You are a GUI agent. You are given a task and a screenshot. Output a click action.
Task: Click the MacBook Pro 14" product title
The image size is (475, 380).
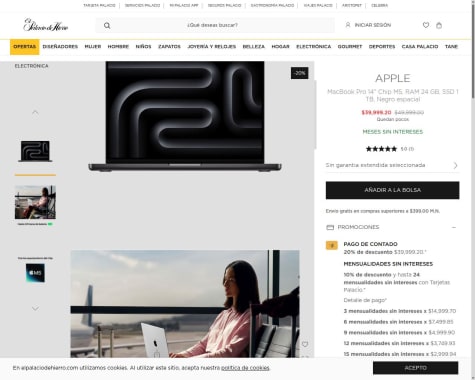click(x=393, y=95)
